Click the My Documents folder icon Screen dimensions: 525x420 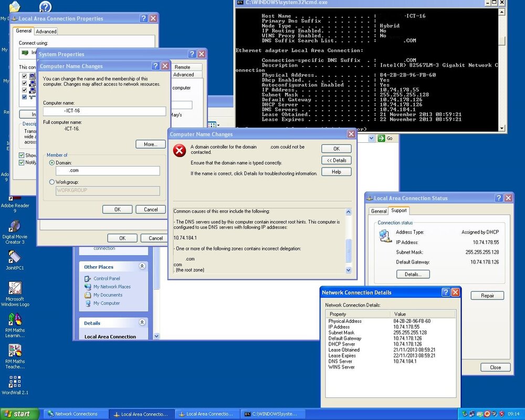88,295
